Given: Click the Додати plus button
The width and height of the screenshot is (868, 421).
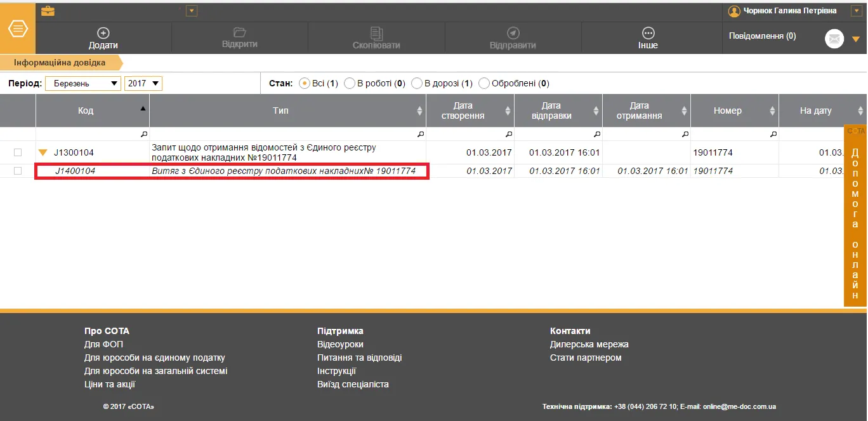Looking at the screenshot, I should [103, 38].
